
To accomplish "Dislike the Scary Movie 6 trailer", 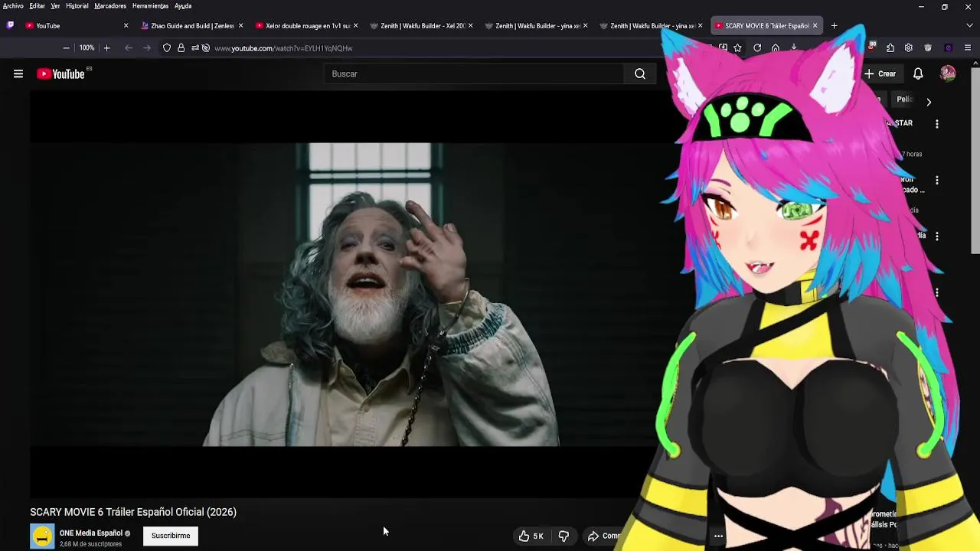I will 563,536.
